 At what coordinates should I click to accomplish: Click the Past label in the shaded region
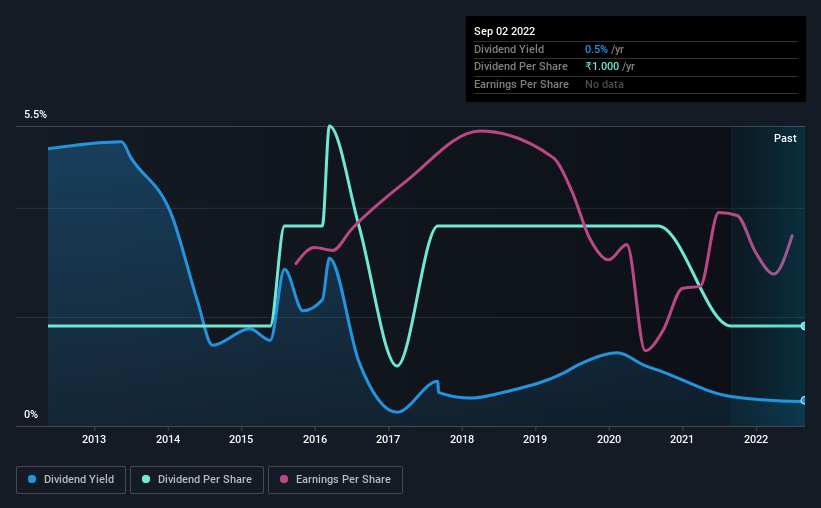pyautogui.click(x=785, y=138)
